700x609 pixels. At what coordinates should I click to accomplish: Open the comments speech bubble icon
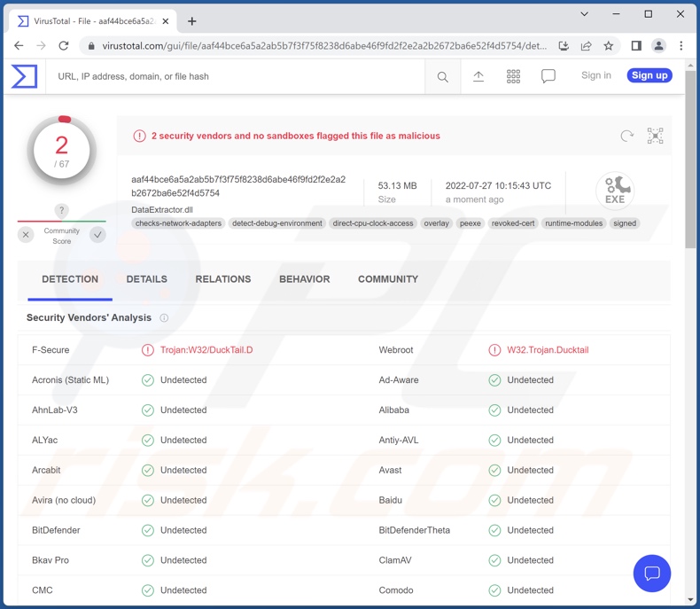click(548, 76)
